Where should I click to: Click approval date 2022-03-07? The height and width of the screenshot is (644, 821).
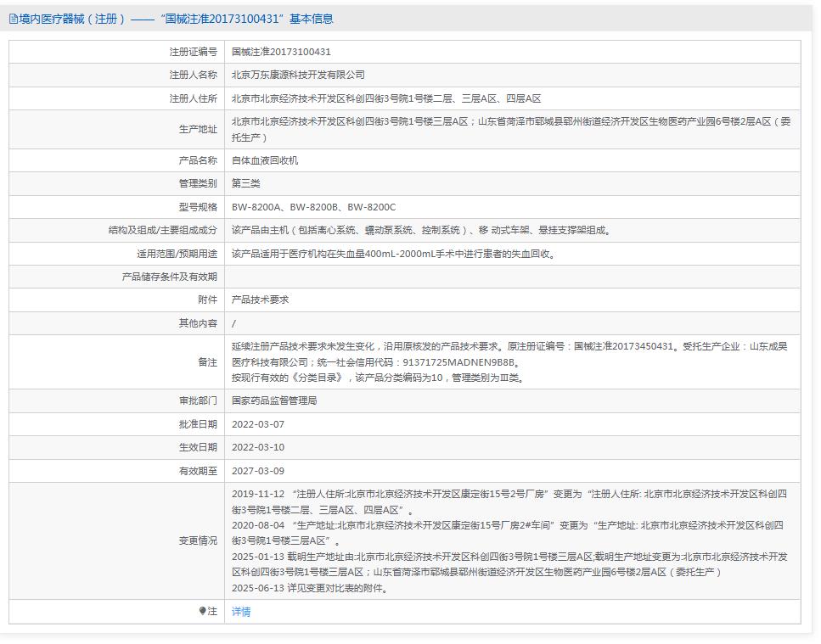257,424
